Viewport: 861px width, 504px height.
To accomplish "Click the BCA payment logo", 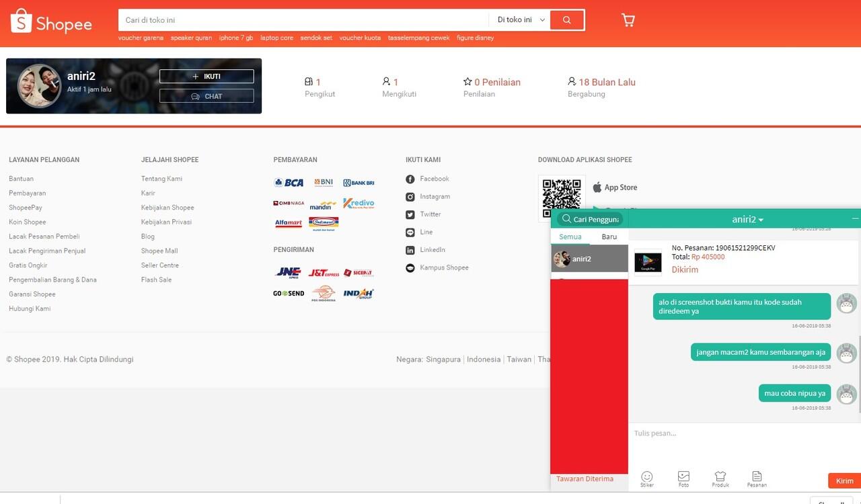I will (289, 183).
